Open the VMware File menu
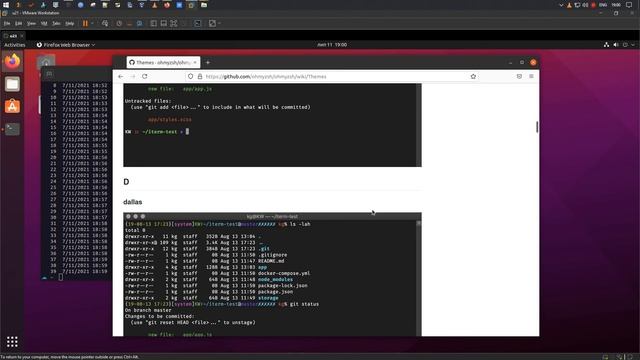The image size is (640, 360). 7,23
